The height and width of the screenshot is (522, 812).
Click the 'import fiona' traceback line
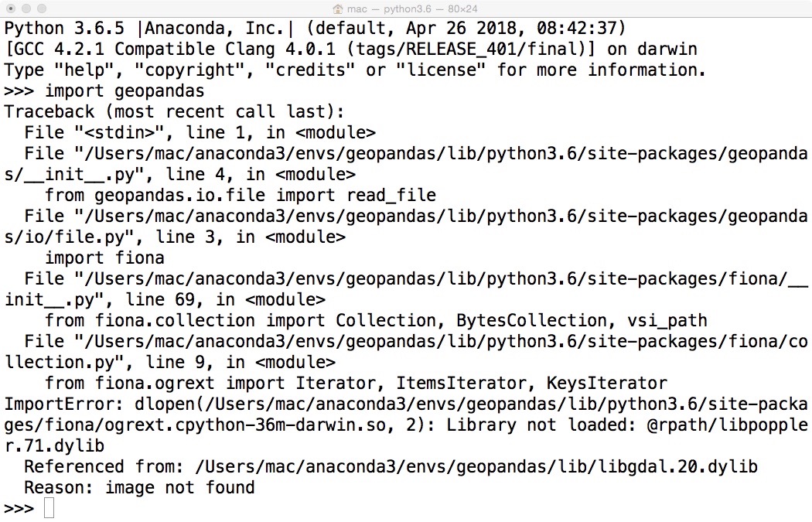pyautogui.click(x=104, y=258)
